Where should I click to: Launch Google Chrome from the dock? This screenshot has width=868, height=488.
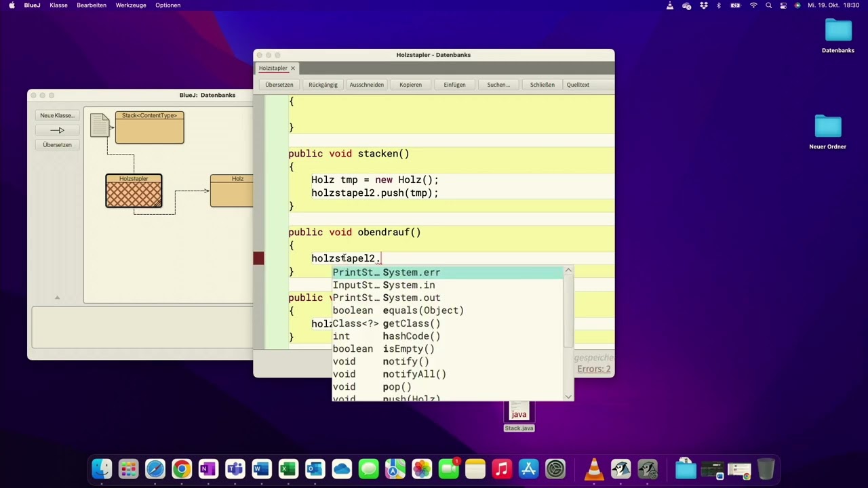pyautogui.click(x=182, y=468)
